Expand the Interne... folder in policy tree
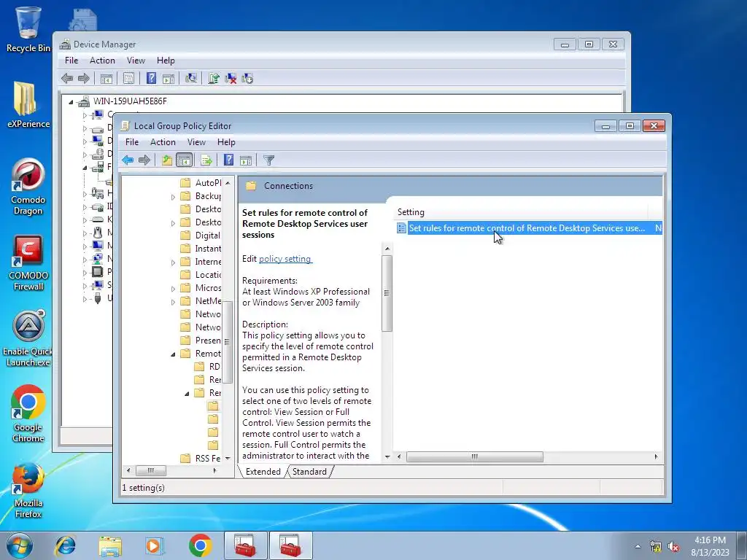The width and height of the screenshot is (747, 560). 173,262
